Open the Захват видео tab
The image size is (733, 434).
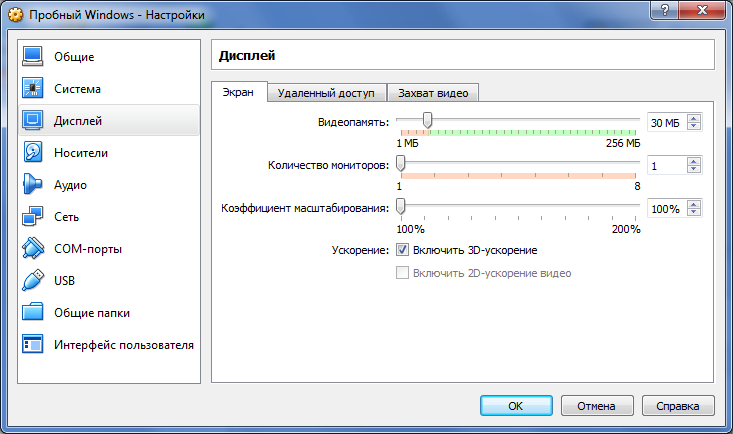point(432,93)
